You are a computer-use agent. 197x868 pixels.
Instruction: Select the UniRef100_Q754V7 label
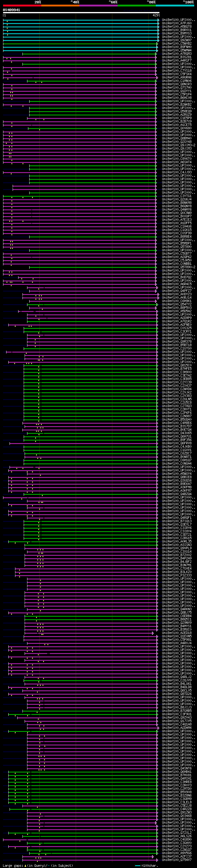[x=177, y=860]
